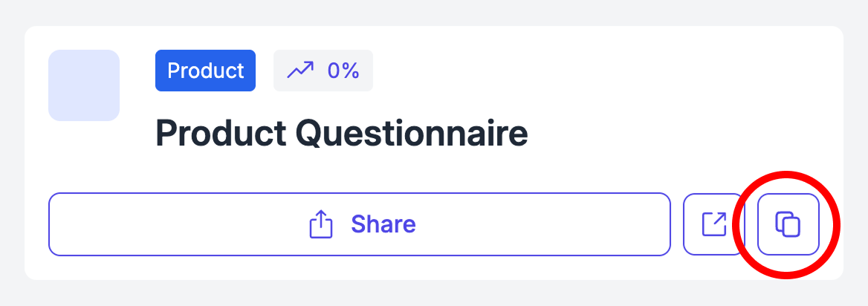The width and height of the screenshot is (868, 306).
Task: Click the 0% percentage text
Action: point(343,71)
